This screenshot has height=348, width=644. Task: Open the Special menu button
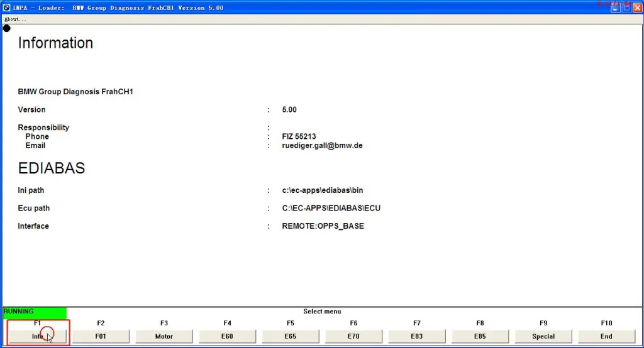pos(543,336)
